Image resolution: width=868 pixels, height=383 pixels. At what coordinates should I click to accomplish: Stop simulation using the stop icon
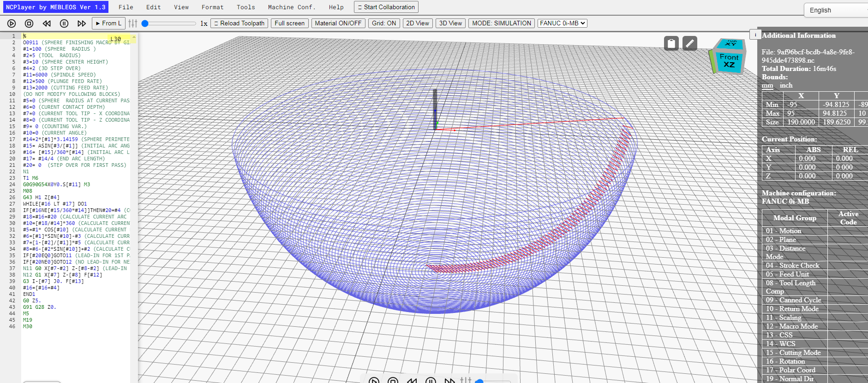click(x=29, y=24)
